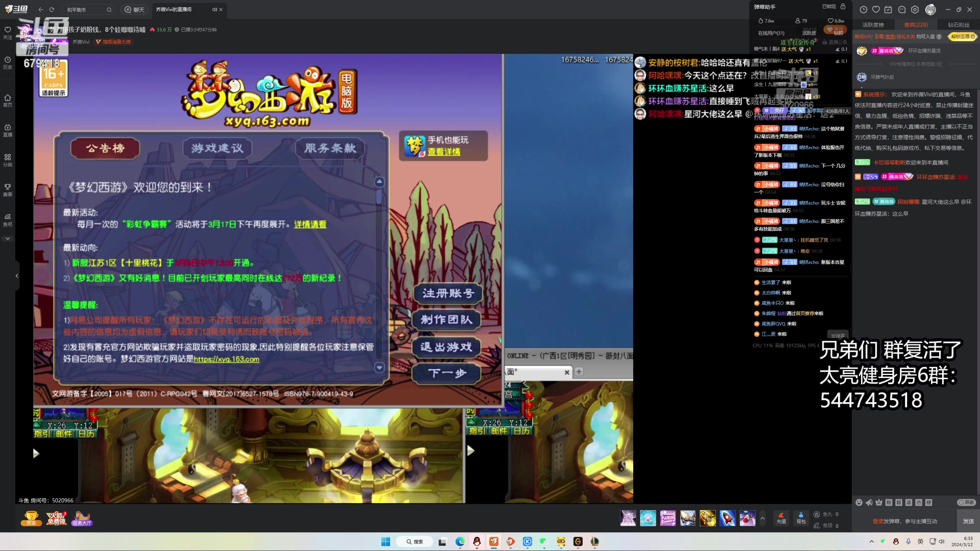
Task: Expand more sidebar items chevron
Action: tap(8, 238)
